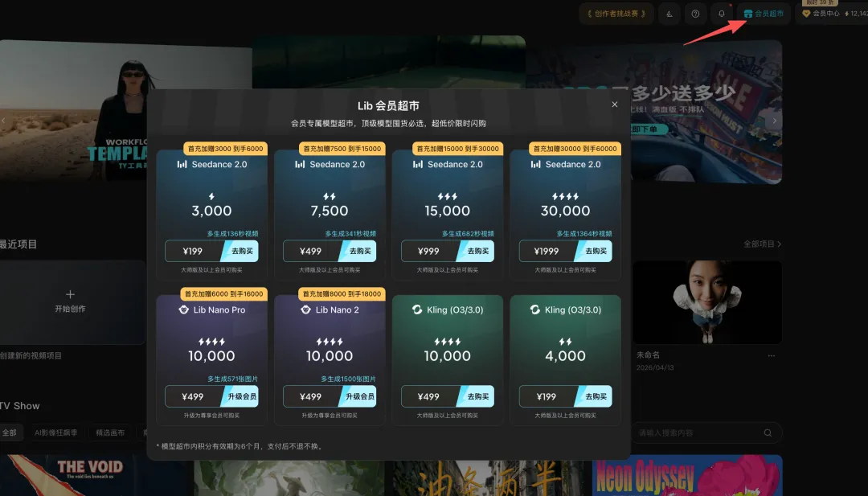Viewport: 868px width, 496px height.
Task: Select the 全部 filter tab under TV Show
Action: [x=10, y=432]
